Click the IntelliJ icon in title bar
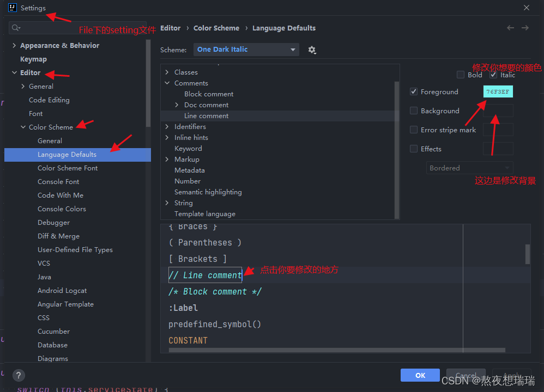544x392 pixels. (x=13, y=8)
